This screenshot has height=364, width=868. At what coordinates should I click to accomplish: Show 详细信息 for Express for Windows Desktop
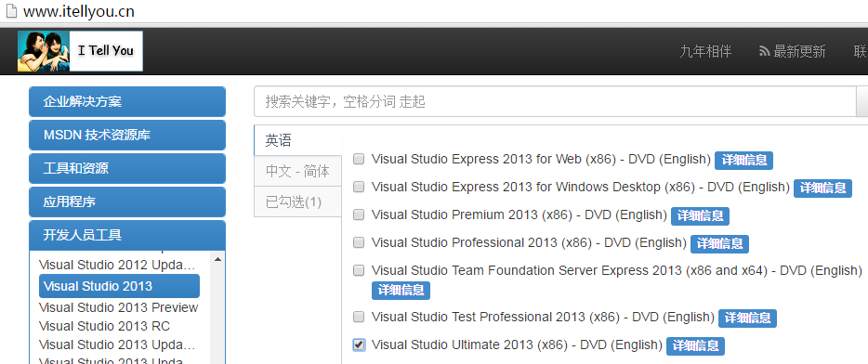click(x=822, y=188)
